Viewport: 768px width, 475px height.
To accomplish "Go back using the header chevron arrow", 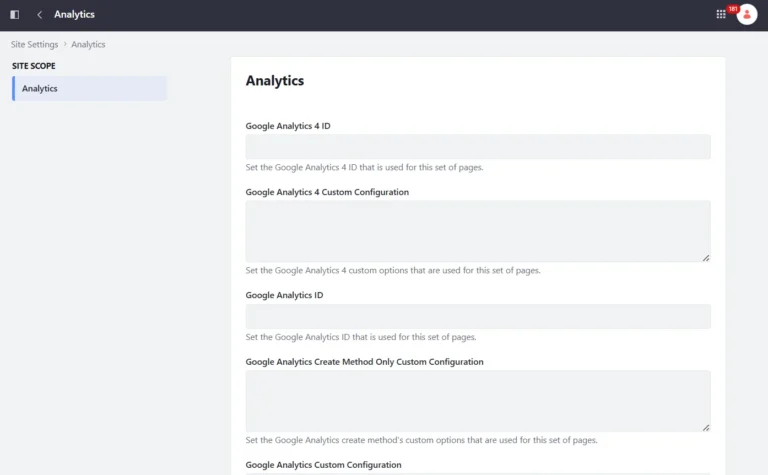I will (x=40, y=15).
